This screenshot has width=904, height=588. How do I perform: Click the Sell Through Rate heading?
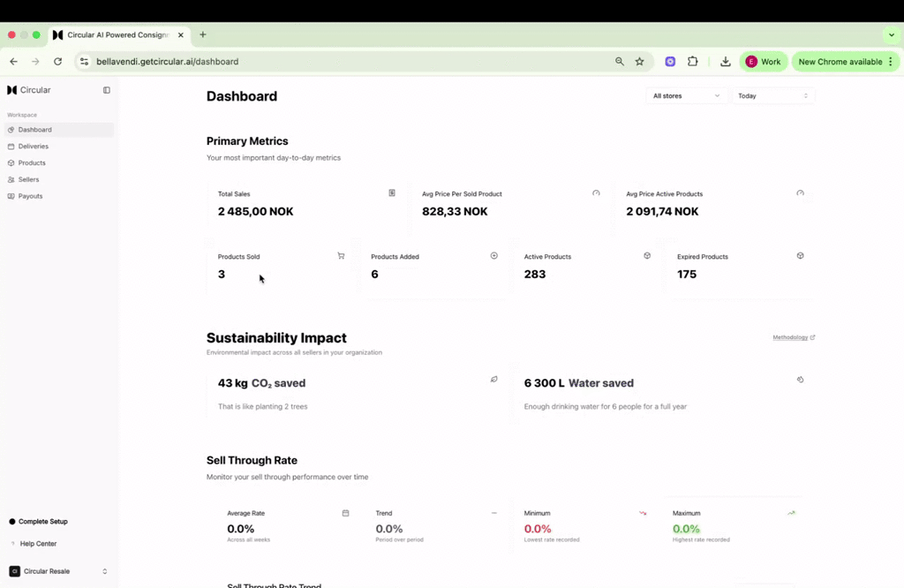click(252, 461)
